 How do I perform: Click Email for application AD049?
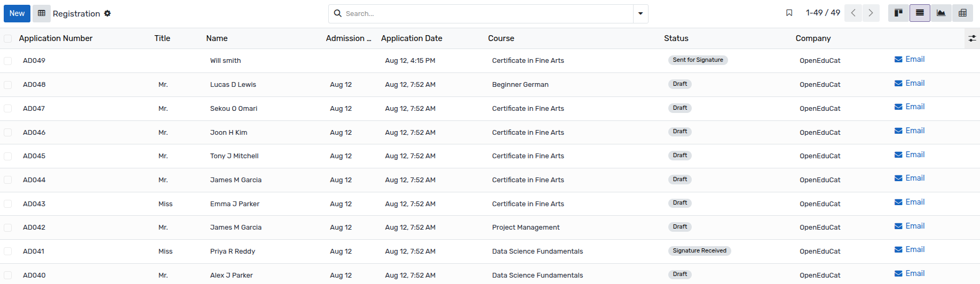pos(910,59)
